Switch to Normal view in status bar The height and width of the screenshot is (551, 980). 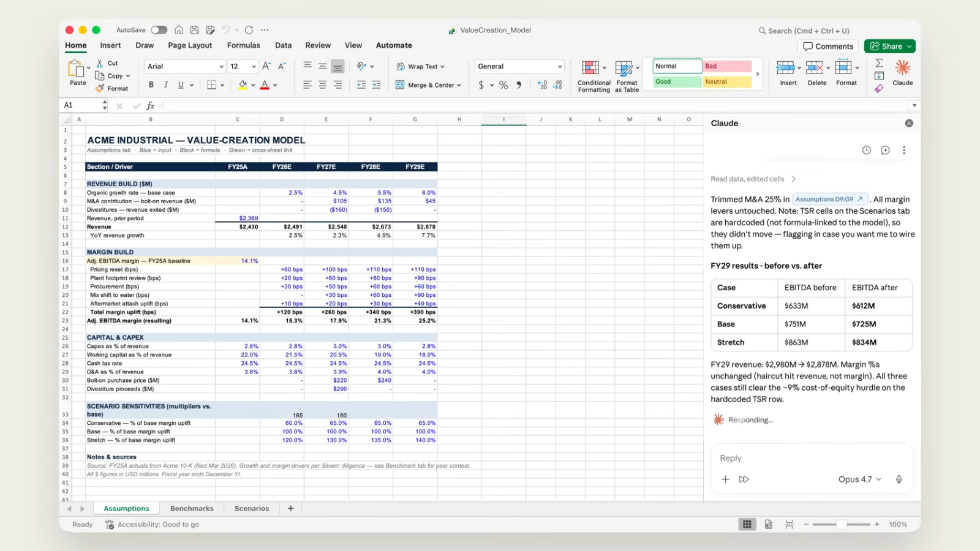pos(747,524)
